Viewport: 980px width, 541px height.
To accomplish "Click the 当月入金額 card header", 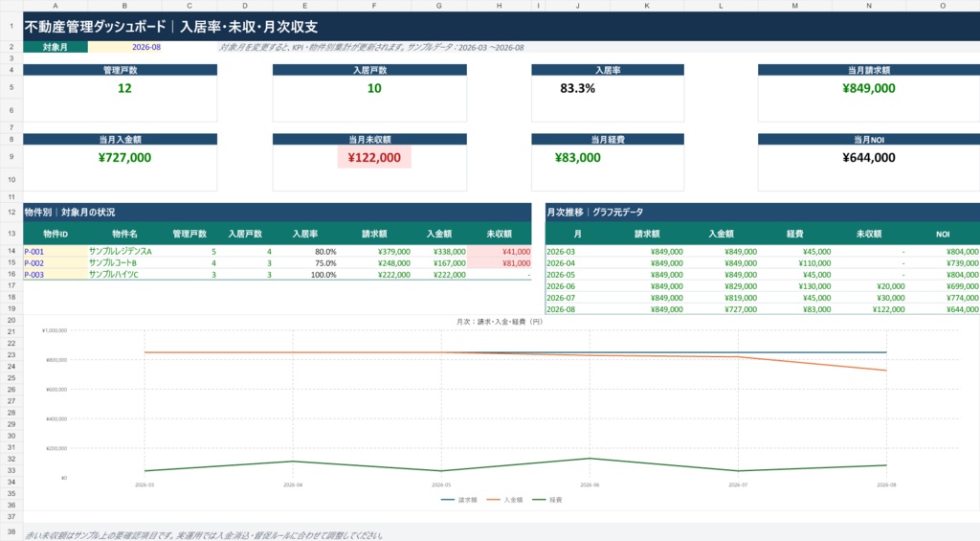I will point(120,140).
